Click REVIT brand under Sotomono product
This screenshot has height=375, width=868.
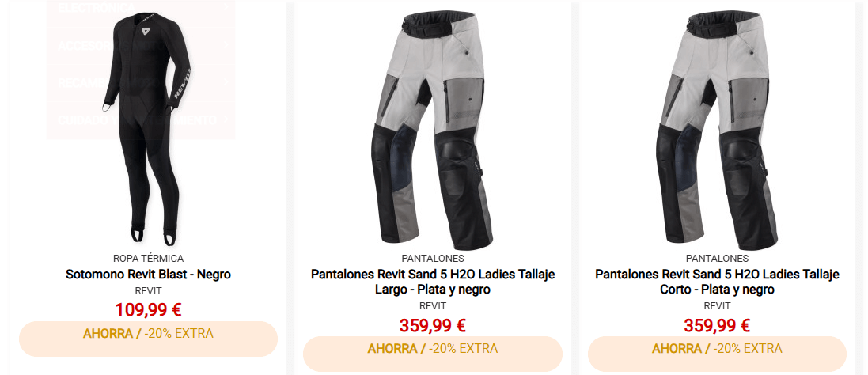click(x=148, y=291)
